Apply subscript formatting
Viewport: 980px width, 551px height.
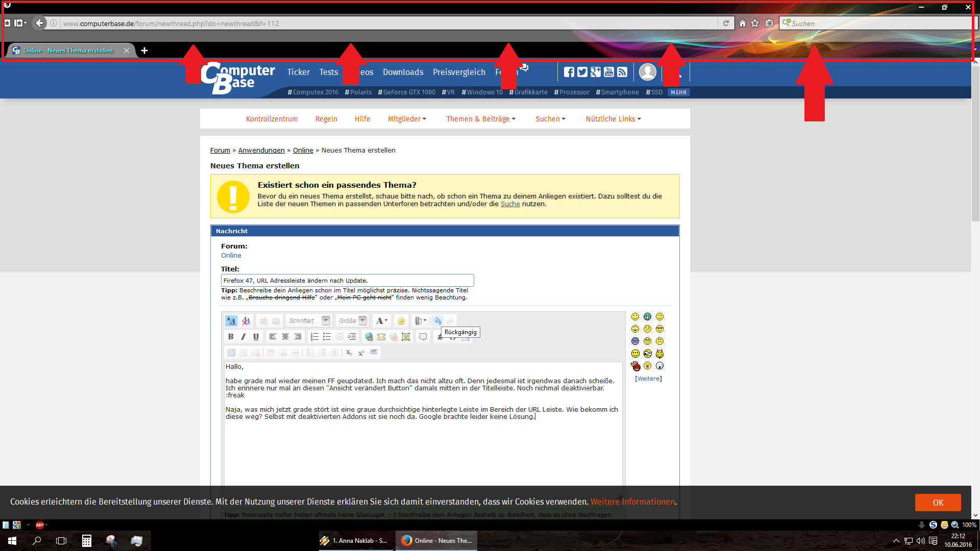tap(349, 353)
